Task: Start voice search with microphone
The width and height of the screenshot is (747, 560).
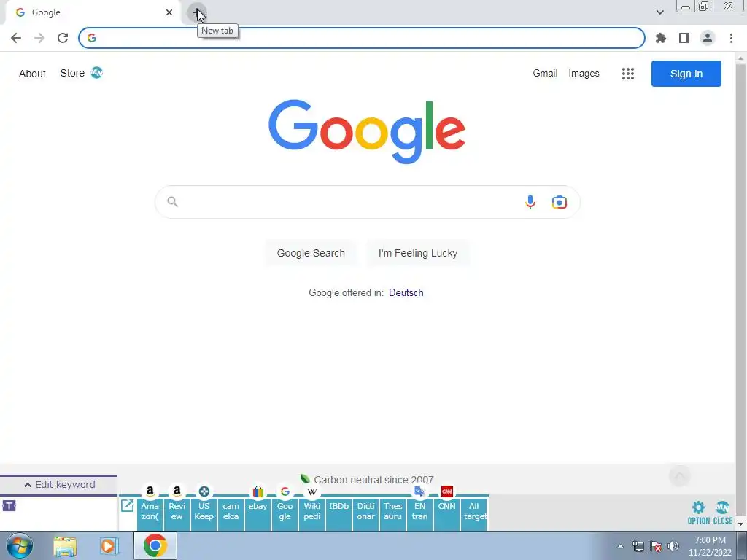Action: tap(530, 202)
